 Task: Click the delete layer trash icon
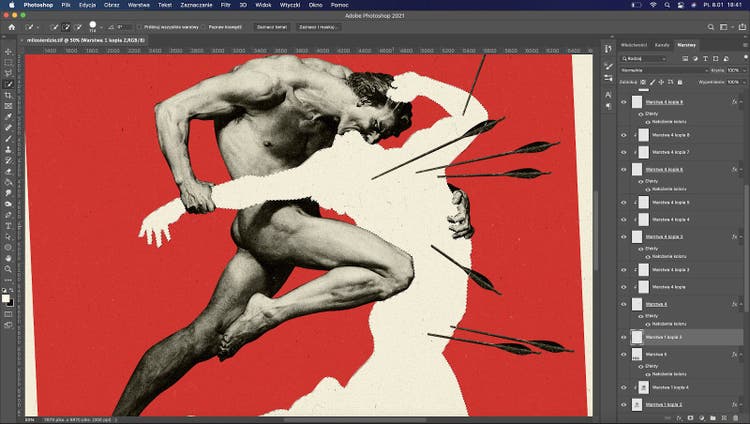[x=736, y=418]
